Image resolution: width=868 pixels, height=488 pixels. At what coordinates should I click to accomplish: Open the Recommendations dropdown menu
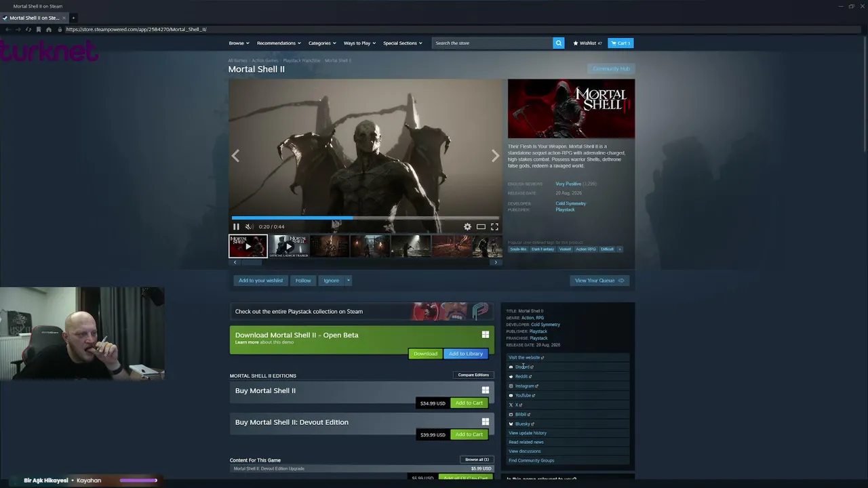[x=279, y=43]
